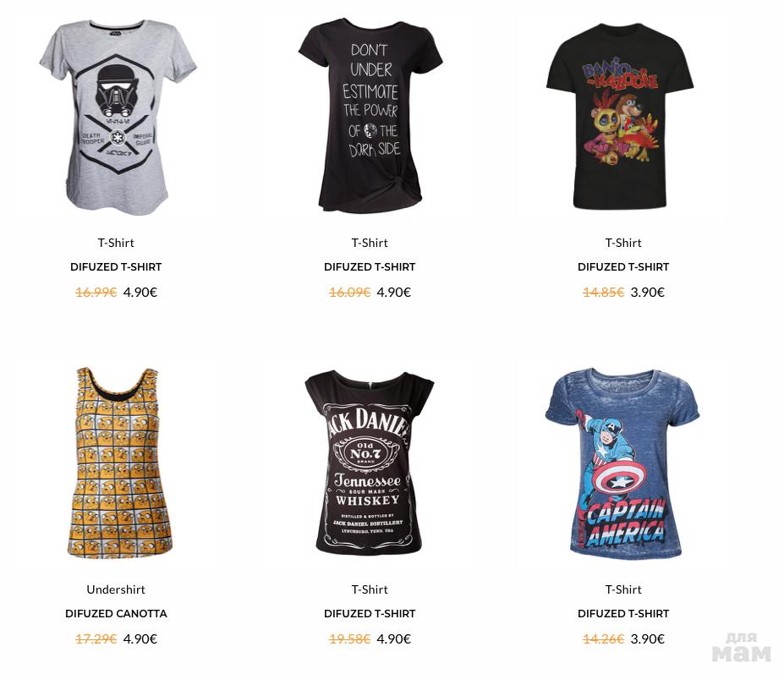Open the yellow Jake pattern tank top image

pyautogui.click(x=119, y=463)
